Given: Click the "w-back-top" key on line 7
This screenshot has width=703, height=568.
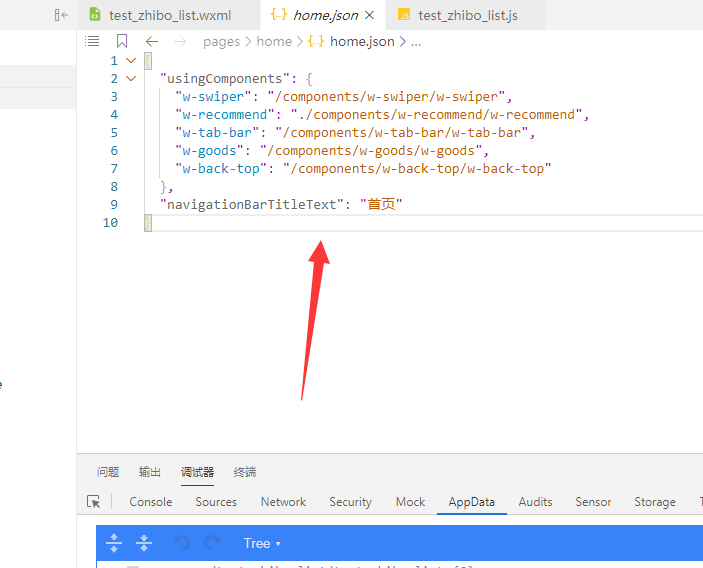Looking at the screenshot, I should (x=221, y=169).
